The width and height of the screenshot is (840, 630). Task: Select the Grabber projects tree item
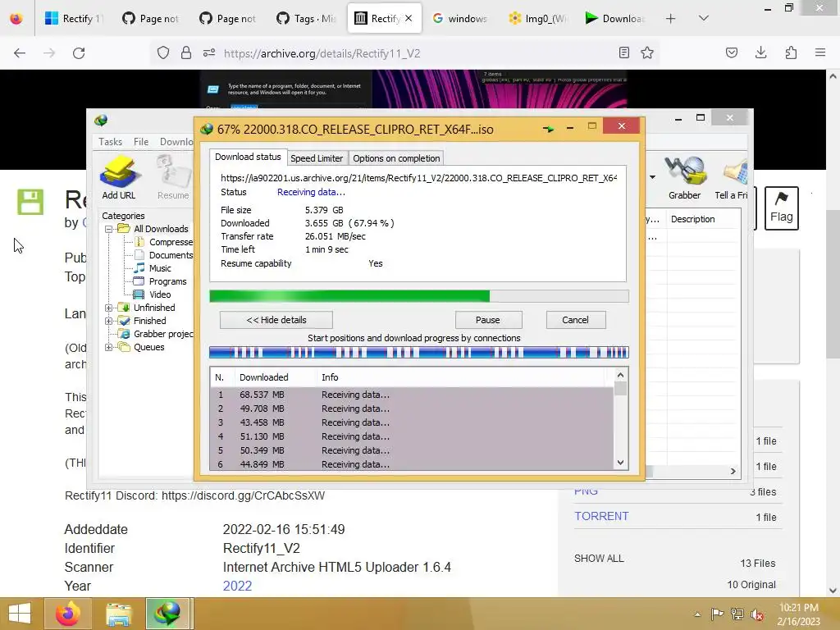click(x=157, y=335)
